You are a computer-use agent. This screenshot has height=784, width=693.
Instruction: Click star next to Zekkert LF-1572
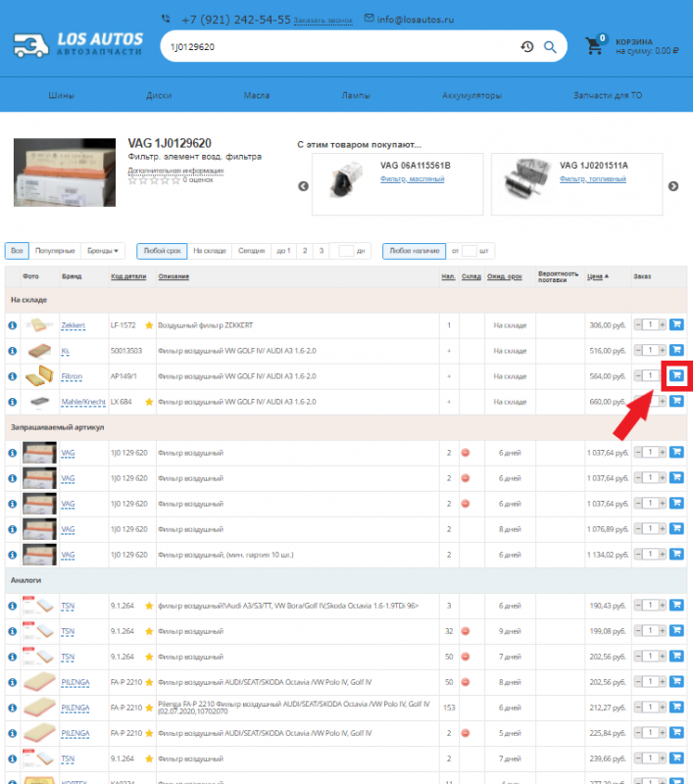click(x=149, y=325)
